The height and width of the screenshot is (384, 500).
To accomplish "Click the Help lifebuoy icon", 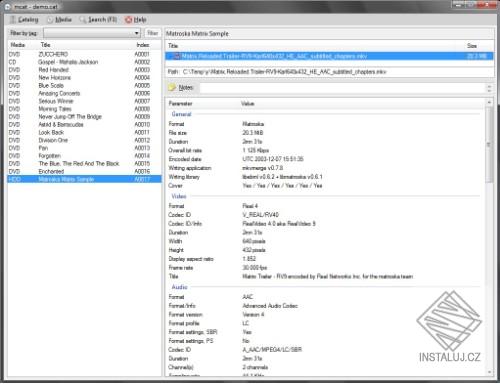I will [128, 20].
